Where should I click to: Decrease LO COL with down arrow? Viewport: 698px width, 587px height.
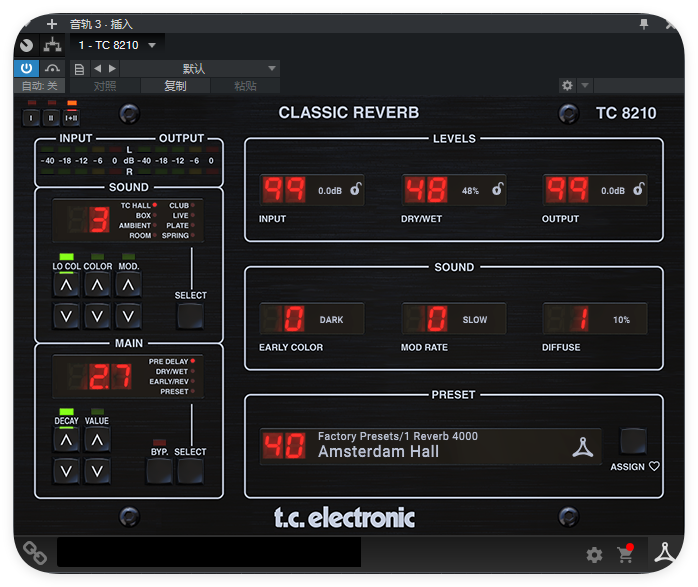click(66, 316)
